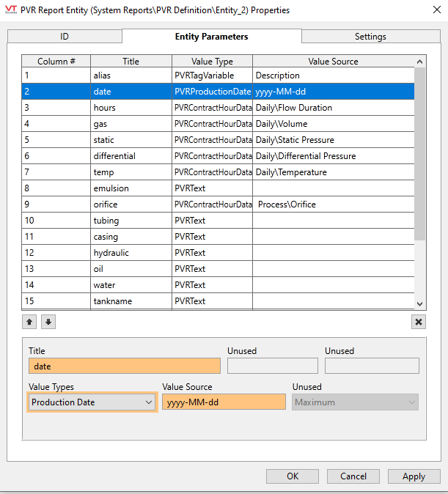The height and width of the screenshot is (494, 448).
Task: Switch to the Settings tab
Action: pyautogui.click(x=370, y=37)
